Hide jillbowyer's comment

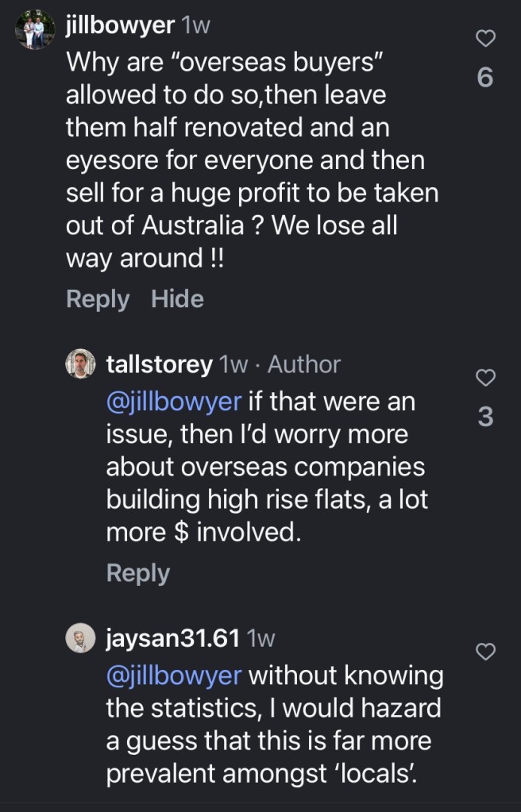tap(177, 298)
